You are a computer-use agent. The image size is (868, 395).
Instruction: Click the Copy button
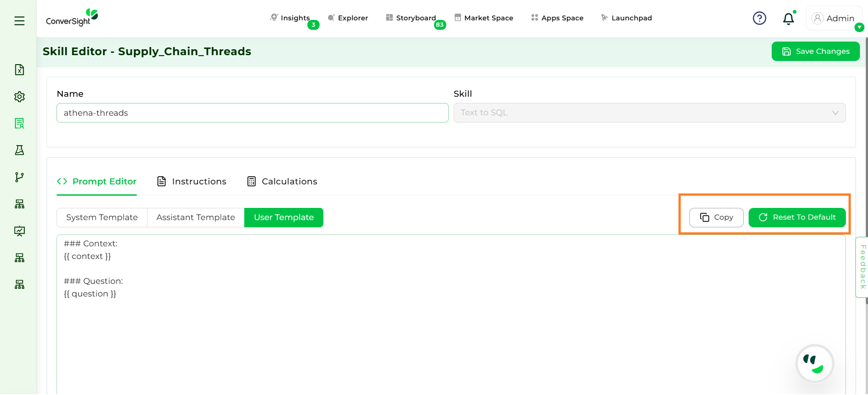coord(716,217)
